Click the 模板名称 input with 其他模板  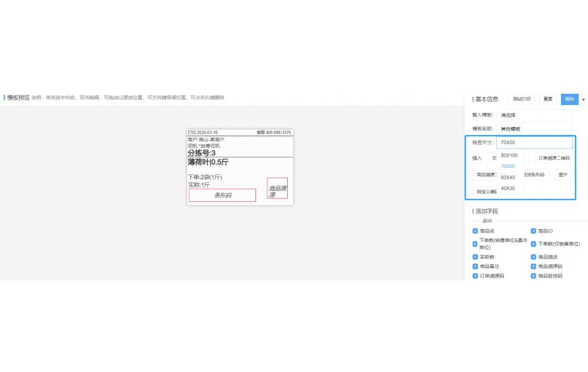click(535, 129)
